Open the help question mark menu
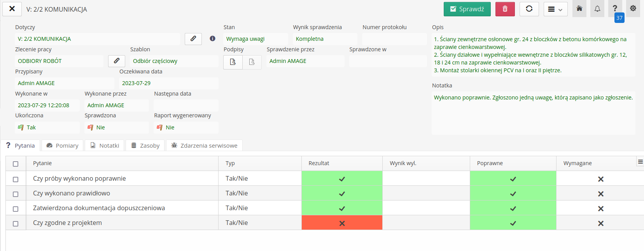Image resolution: width=644 pixels, height=251 pixels. [615, 9]
